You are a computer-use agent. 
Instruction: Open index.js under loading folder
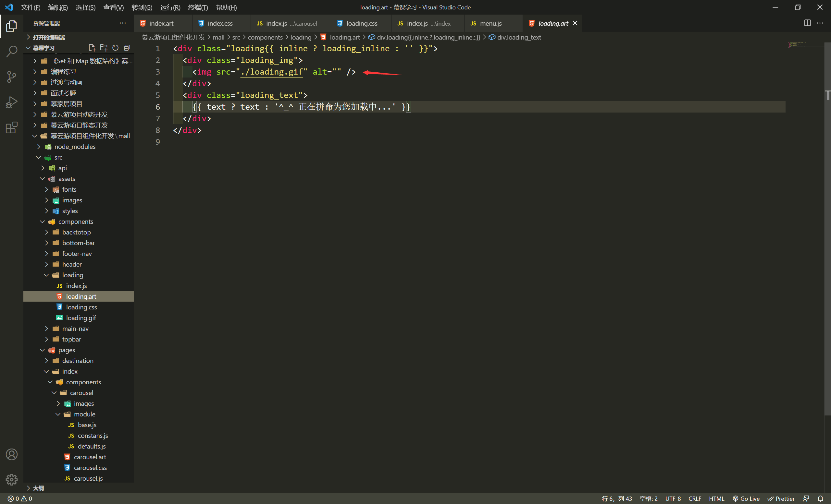76,286
